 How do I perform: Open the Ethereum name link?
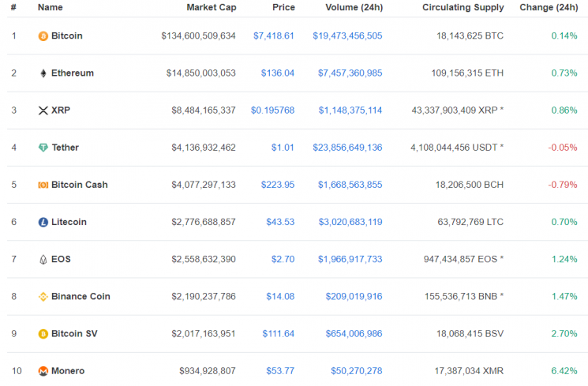[x=73, y=73]
